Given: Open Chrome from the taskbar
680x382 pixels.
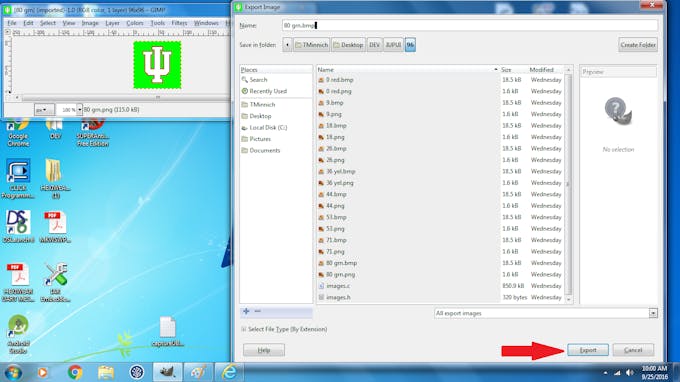Looking at the screenshot, I should pos(75,372).
